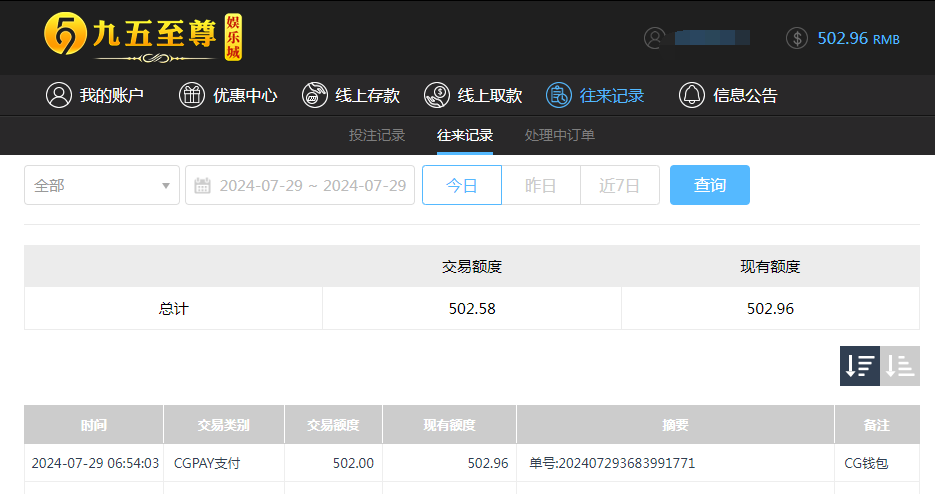Select the 今日 date filter

pos(462,185)
